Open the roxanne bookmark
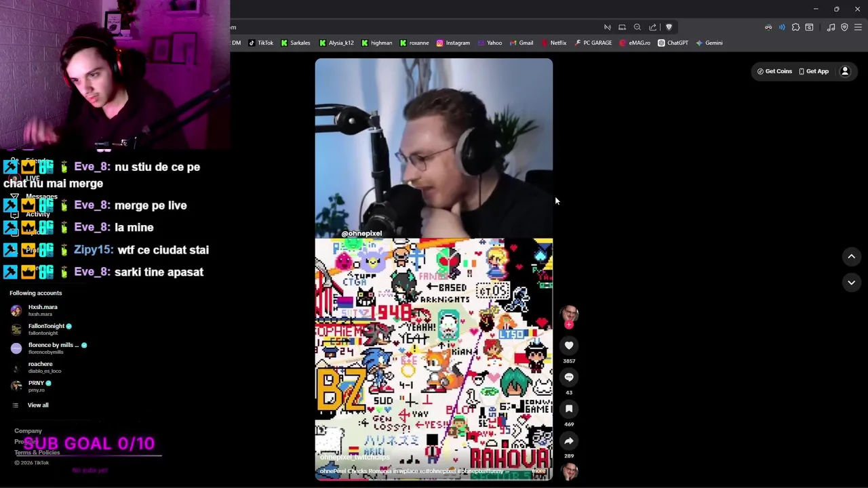The width and height of the screenshot is (868, 488). (x=414, y=43)
